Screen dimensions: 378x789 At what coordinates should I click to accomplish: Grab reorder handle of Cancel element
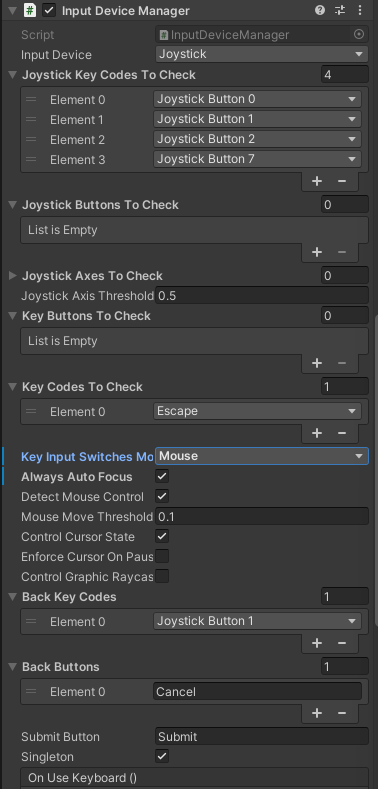point(31,691)
